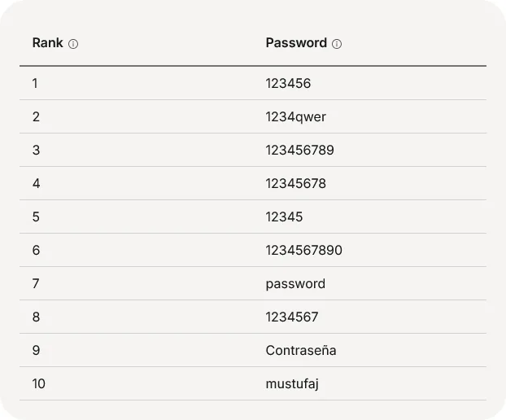Click rank number 3 cell
The height and width of the screenshot is (420, 506).
[x=36, y=150]
